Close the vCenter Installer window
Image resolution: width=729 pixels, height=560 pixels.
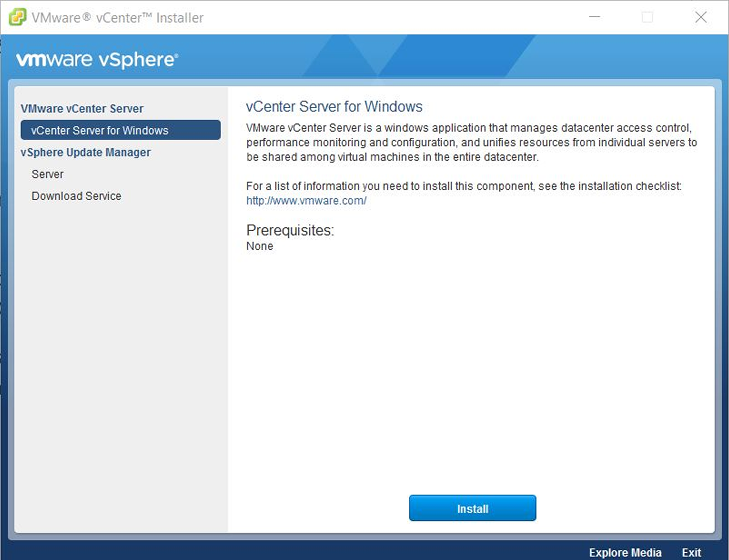coord(701,17)
